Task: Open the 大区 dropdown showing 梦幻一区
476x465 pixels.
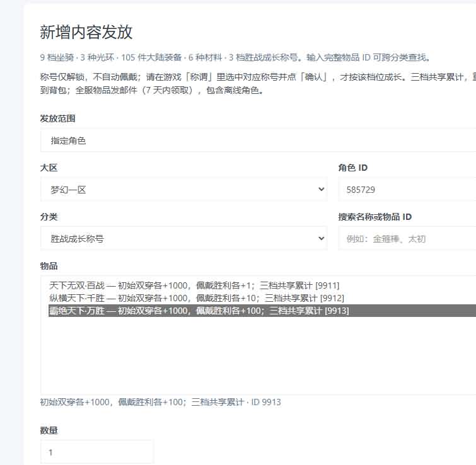Action: pyautogui.click(x=183, y=190)
